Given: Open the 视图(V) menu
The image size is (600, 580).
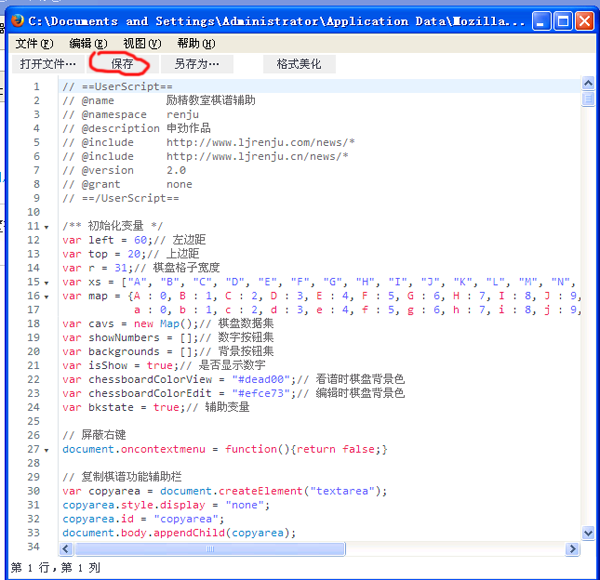Looking at the screenshot, I should point(142,44).
